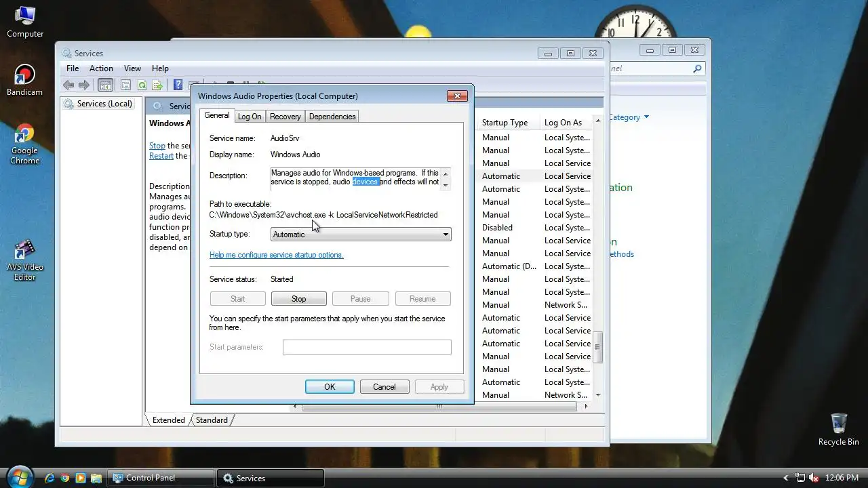Screen dimensions: 868x488
Task: Click the Automatic (D... startup type cell
Action: [x=509, y=266]
